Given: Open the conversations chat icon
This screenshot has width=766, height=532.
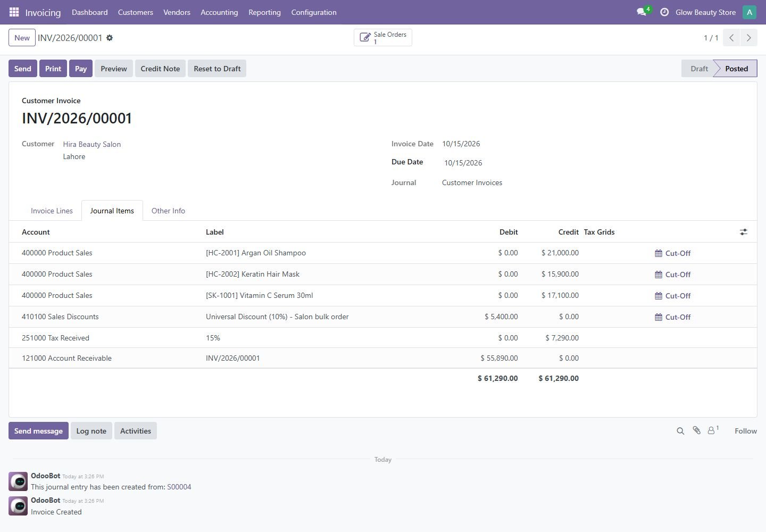Looking at the screenshot, I should 642,12.
